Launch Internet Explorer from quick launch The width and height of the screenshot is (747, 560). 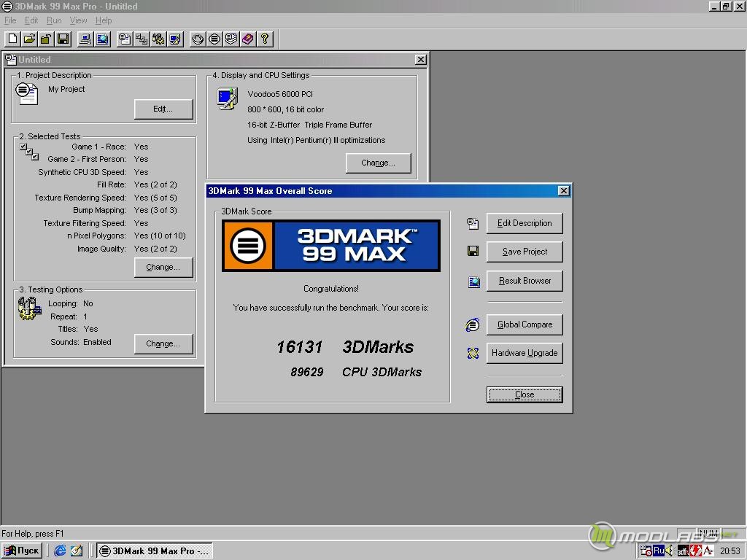tap(60, 551)
